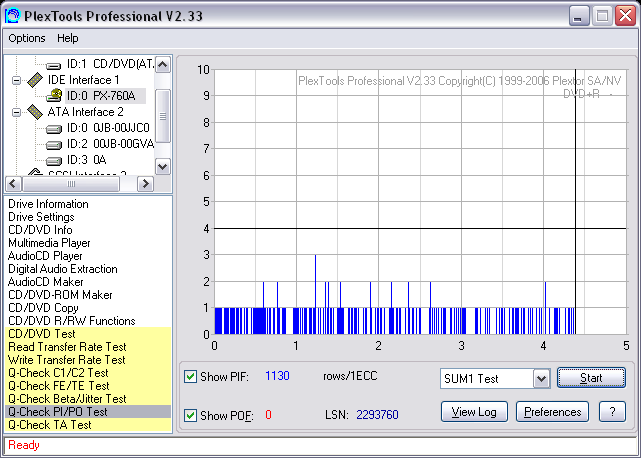Open AudioCD Maker function
Screen dimensions: 641x458
coord(45,282)
